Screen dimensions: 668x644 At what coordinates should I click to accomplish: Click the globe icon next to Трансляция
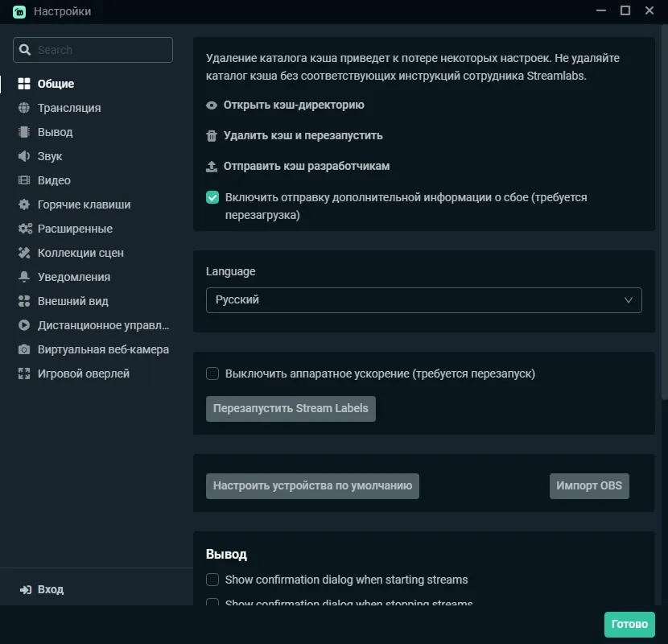(x=24, y=108)
